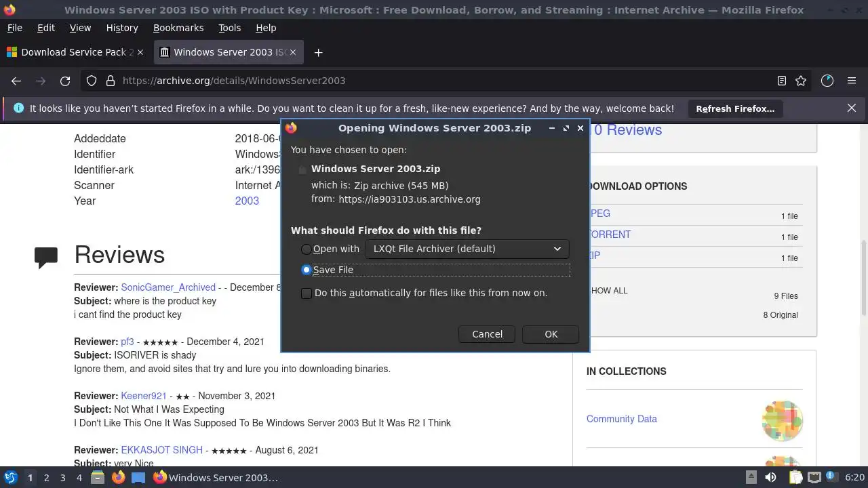Click the reviews speech bubble icon

(x=46, y=257)
